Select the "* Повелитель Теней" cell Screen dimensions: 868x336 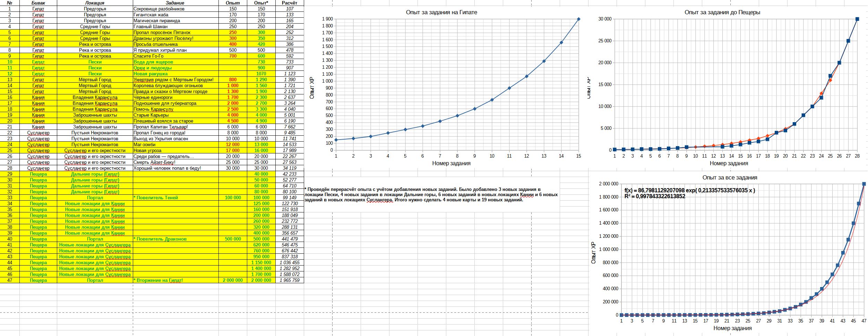tap(156, 198)
